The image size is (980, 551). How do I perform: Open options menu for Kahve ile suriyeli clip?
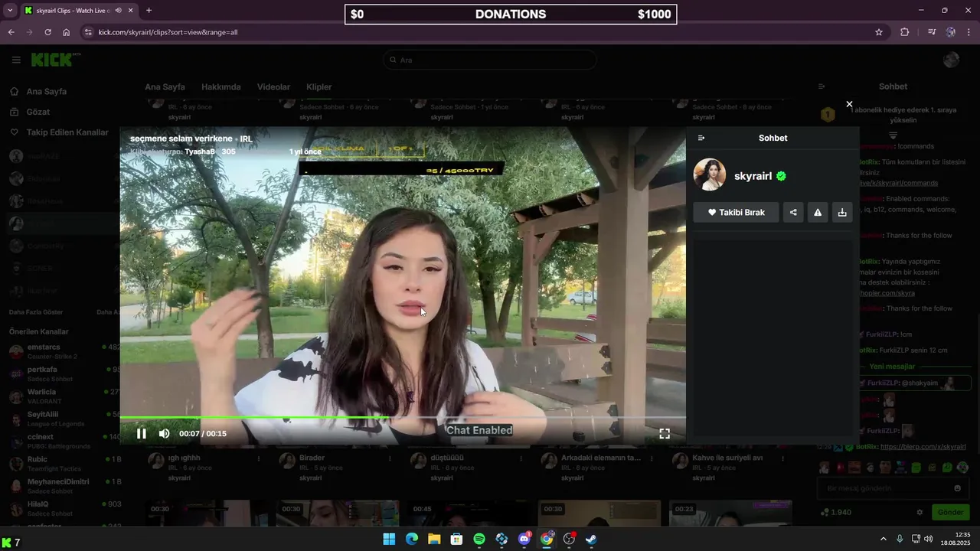[784, 458]
